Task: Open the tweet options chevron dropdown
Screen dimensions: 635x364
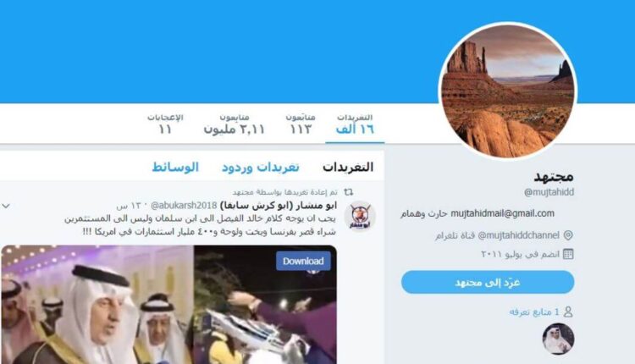Action: pos(6,206)
